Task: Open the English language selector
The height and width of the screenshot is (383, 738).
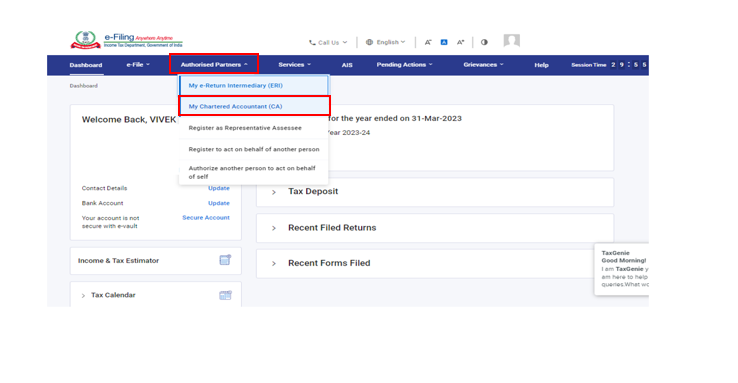Action: pos(385,42)
